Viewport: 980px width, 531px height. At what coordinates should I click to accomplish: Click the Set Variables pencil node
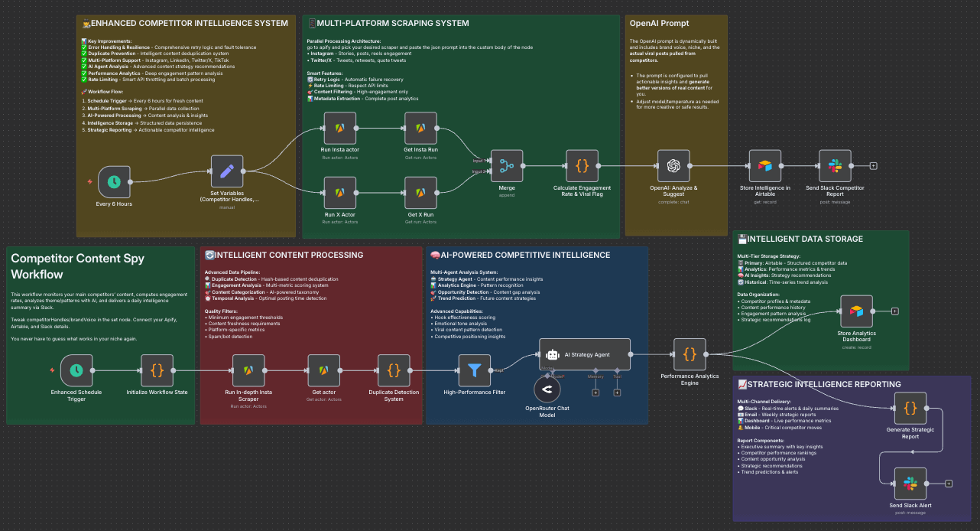point(226,171)
